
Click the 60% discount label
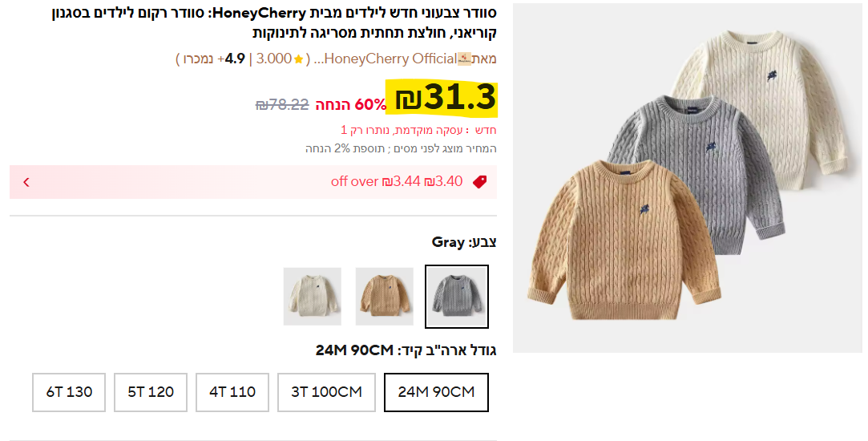coord(351,104)
